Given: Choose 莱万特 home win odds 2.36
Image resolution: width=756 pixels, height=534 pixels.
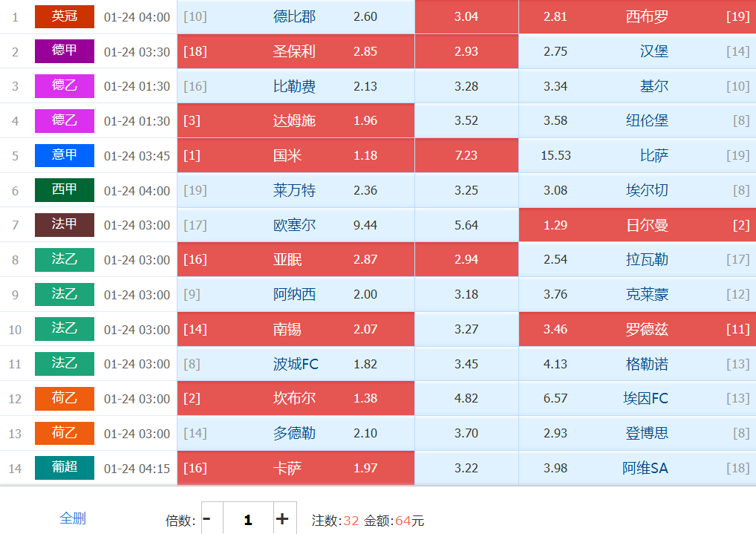Looking at the screenshot, I should [296, 190].
